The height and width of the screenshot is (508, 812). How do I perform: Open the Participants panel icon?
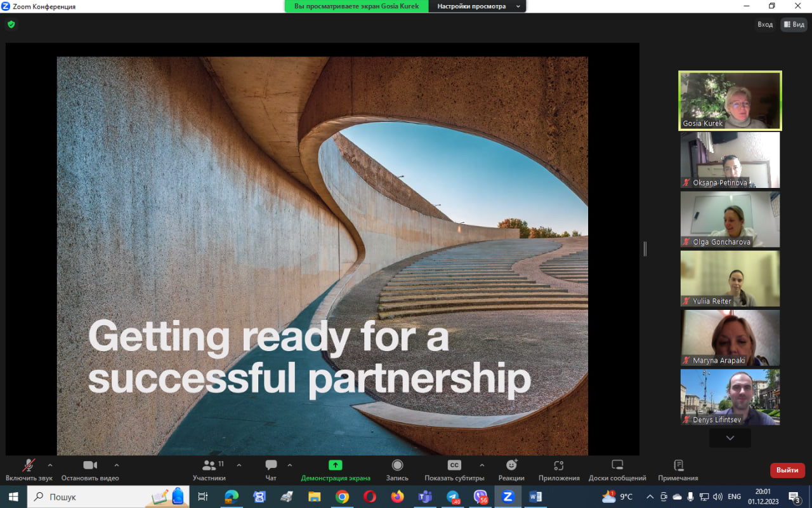coord(209,465)
